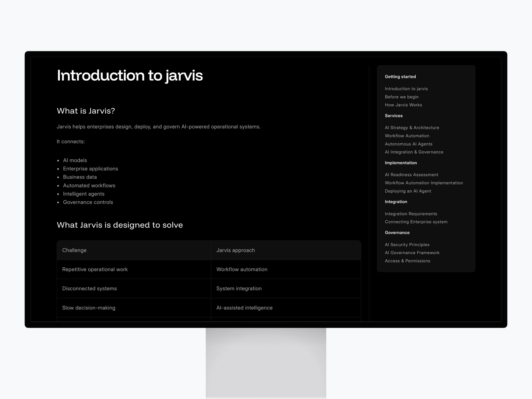The width and height of the screenshot is (532, 399).
Task: Click the Governance section heading
Action: tap(397, 233)
